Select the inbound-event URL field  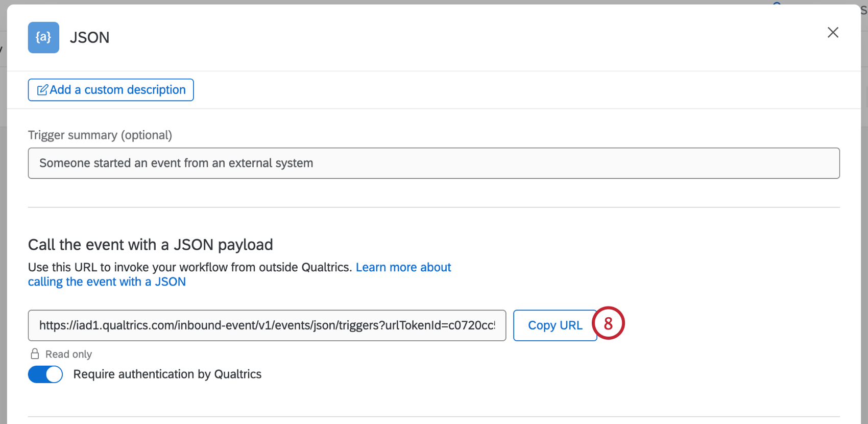coord(267,325)
